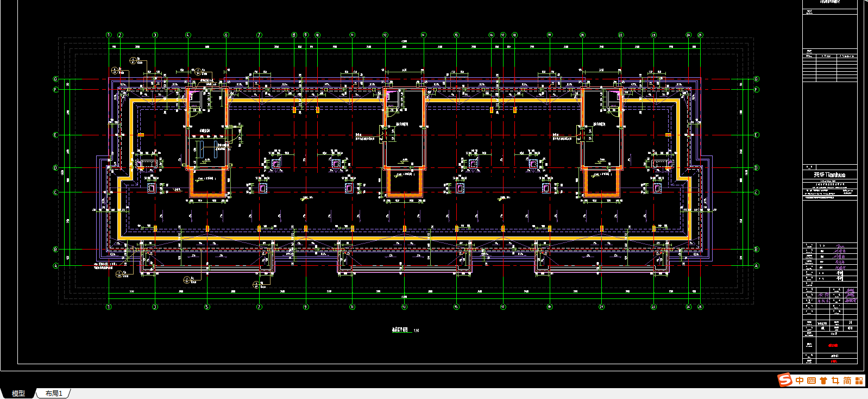Select axis bubble A on the left side
Screen dimensions: 868x399
(55, 266)
